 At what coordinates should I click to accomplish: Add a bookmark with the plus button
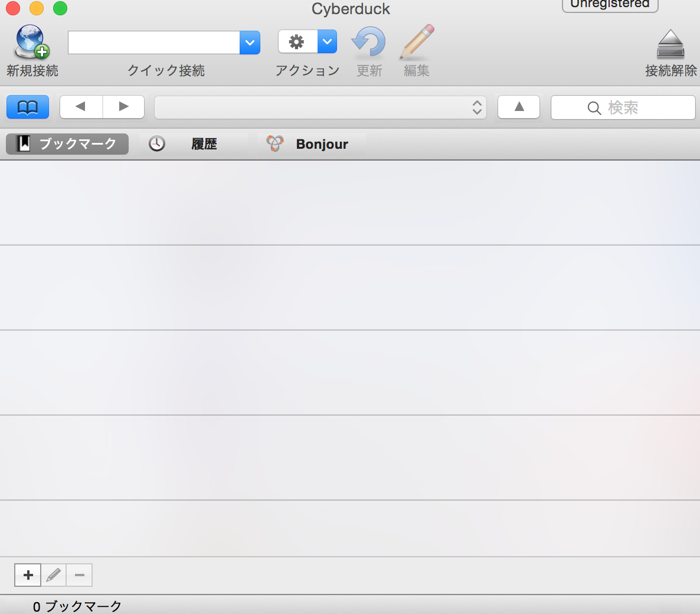[28, 574]
